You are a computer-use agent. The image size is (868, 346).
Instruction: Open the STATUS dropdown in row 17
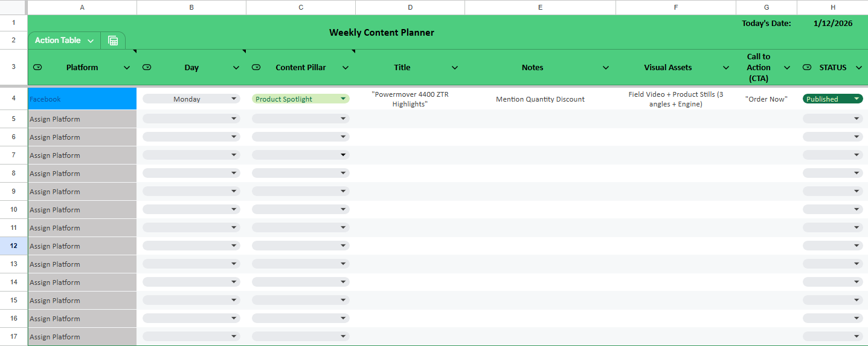click(x=833, y=336)
